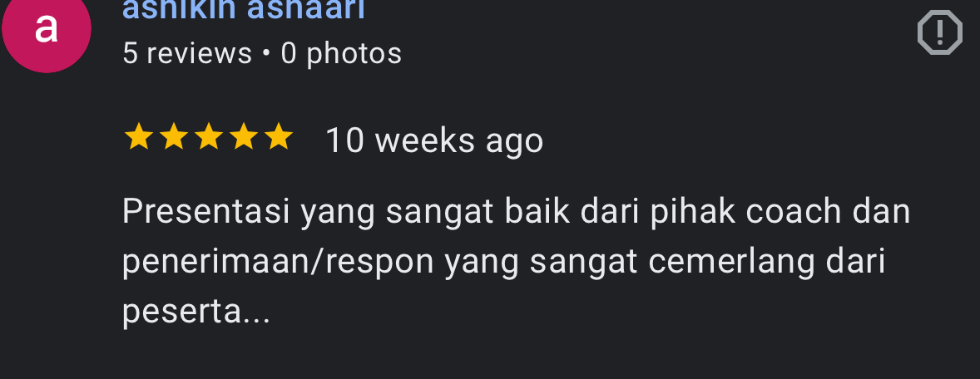Image resolution: width=980 pixels, height=379 pixels.
Task: Open ashikin ashaari's profile name link
Action: click(244, 10)
